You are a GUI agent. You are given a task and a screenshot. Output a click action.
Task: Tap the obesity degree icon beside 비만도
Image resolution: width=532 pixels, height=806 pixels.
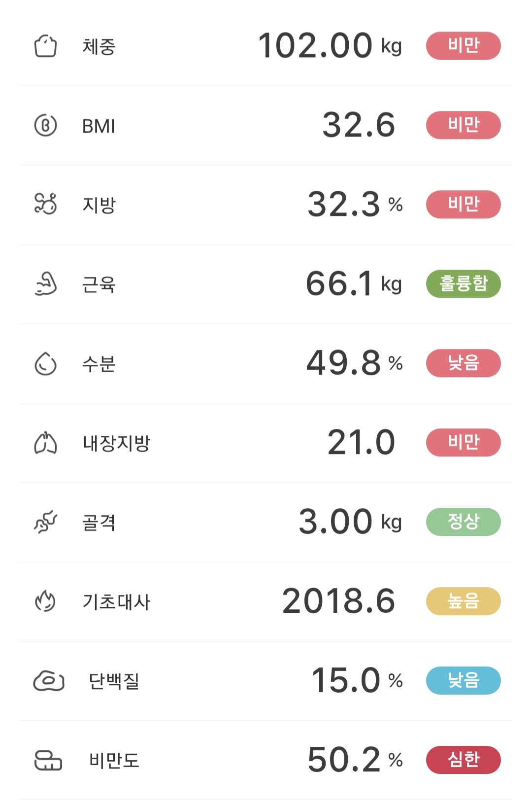coord(48,760)
